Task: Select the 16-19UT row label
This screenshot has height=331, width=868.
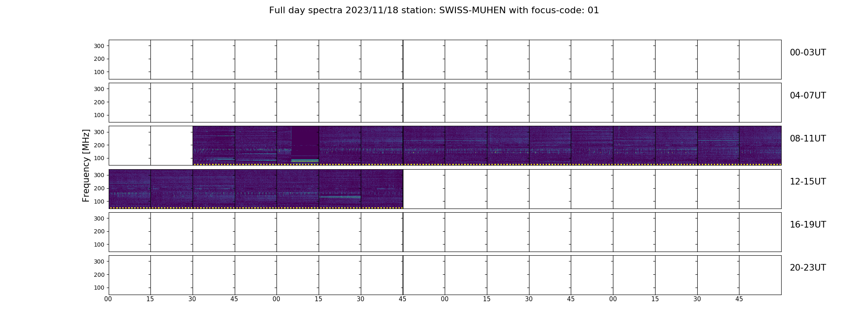Action: pos(808,225)
